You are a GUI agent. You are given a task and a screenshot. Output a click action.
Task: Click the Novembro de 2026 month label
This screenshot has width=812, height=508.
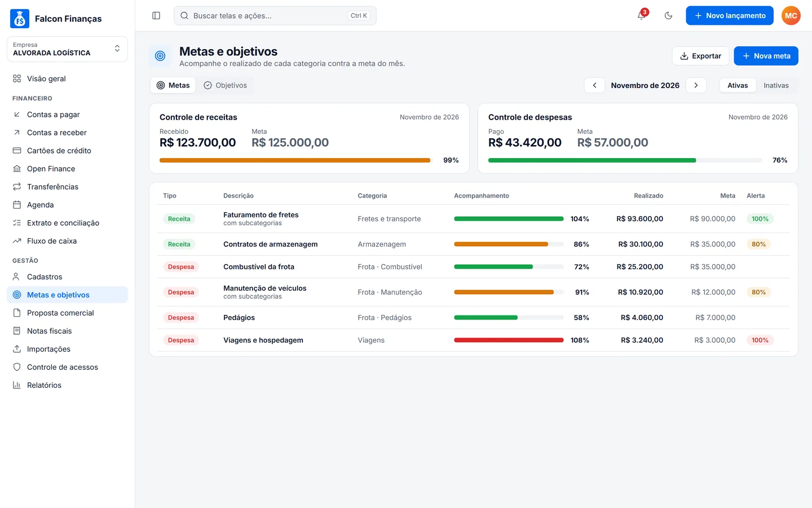tap(645, 85)
